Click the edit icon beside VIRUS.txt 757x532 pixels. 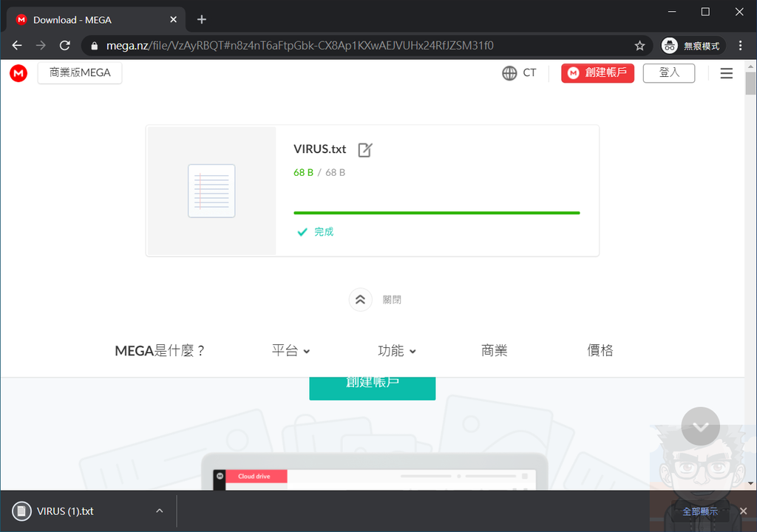point(365,150)
